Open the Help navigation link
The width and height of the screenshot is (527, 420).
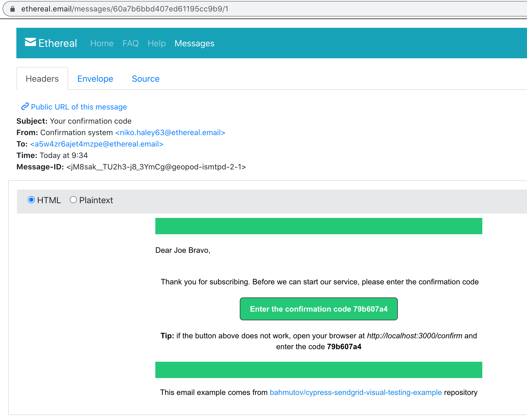coord(157,43)
